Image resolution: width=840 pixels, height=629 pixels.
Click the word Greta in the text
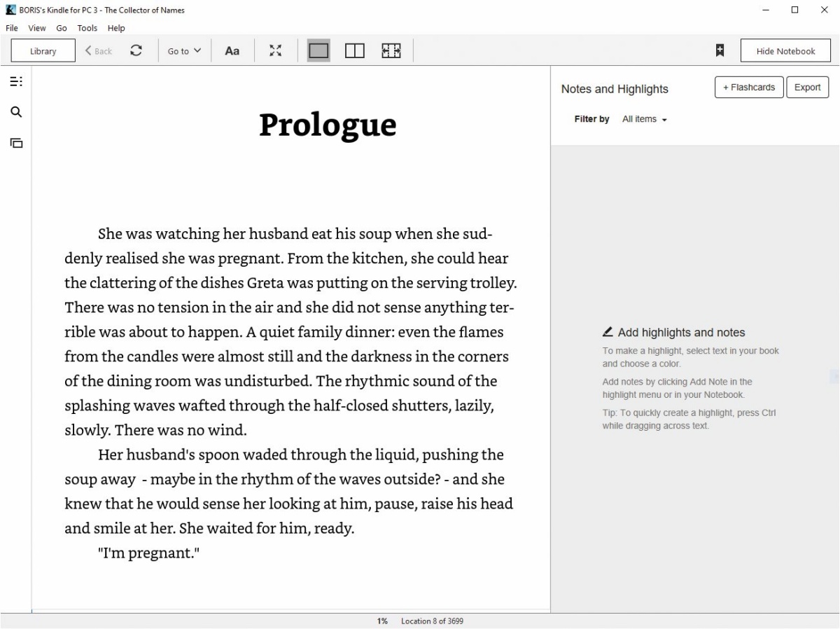[x=265, y=283]
